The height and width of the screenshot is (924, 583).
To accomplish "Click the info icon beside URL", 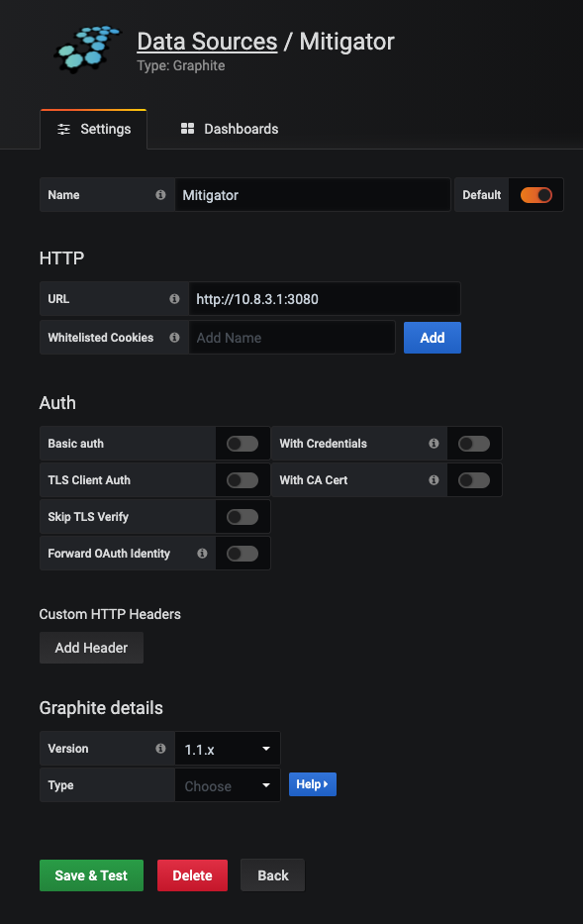I will (x=174, y=299).
